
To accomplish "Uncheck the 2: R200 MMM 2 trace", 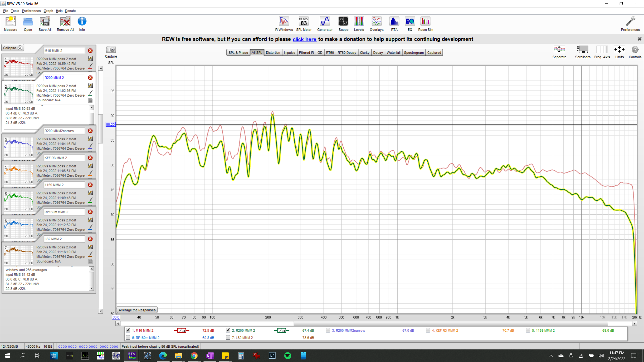I will pyautogui.click(x=228, y=330).
